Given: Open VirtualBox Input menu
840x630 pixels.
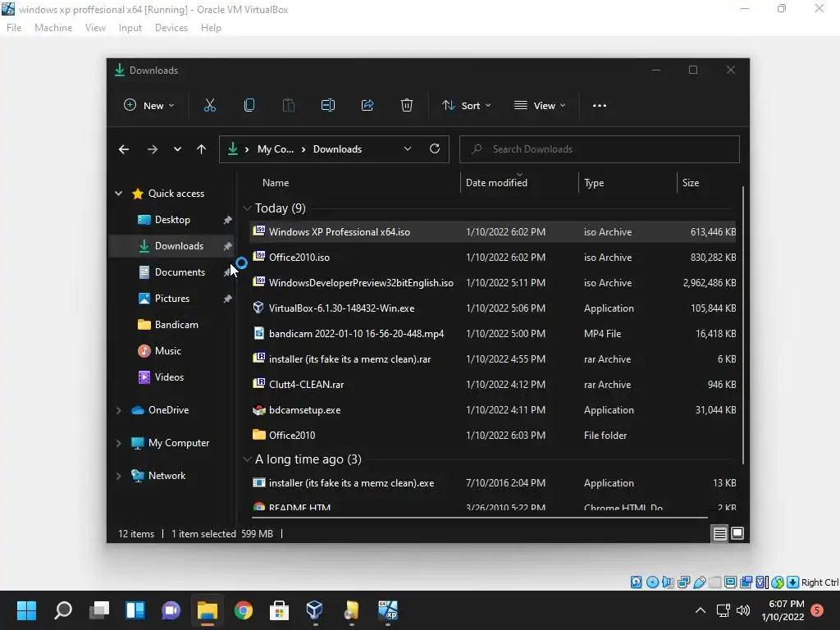Looking at the screenshot, I should pyautogui.click(x=130, y=28).
